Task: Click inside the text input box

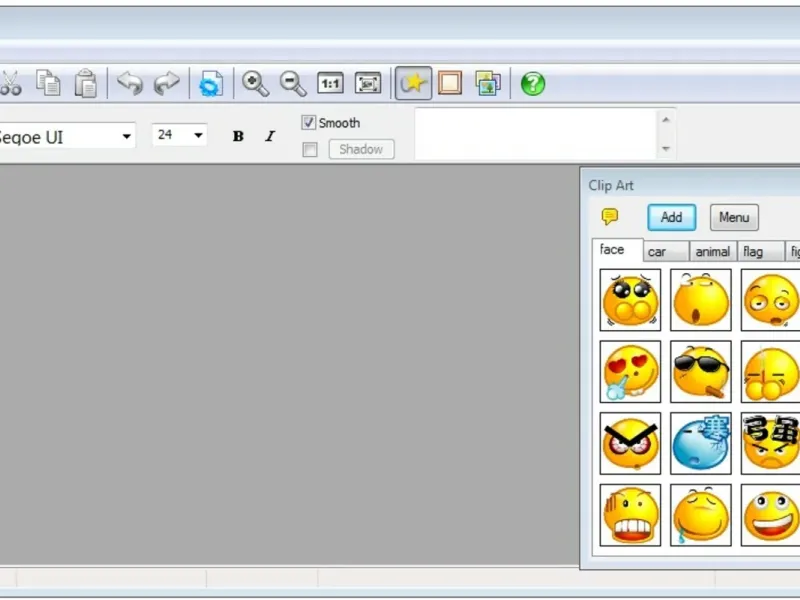Action: coord(535,134)
